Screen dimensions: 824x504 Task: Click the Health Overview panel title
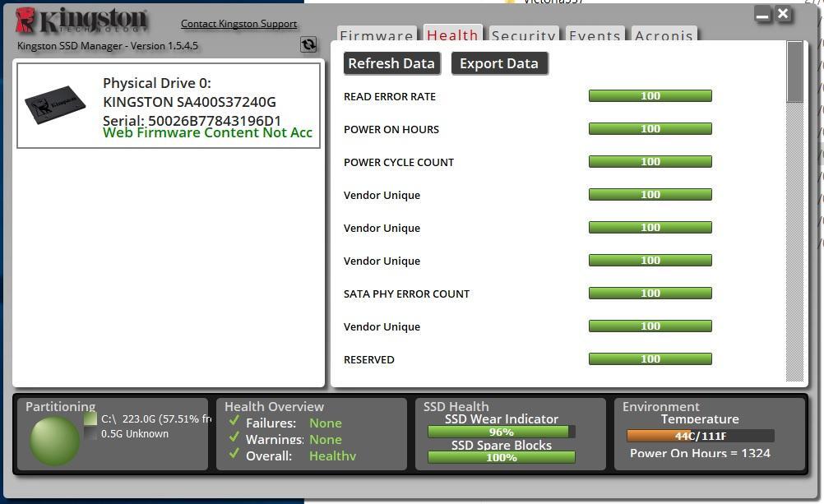coord(274,406)
